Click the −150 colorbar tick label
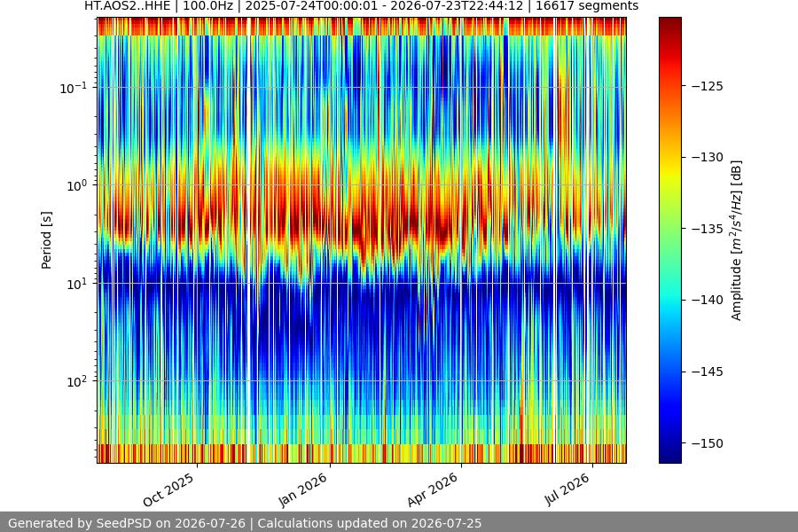The width and height of the screenshot is (798, 532). point(707,443)
